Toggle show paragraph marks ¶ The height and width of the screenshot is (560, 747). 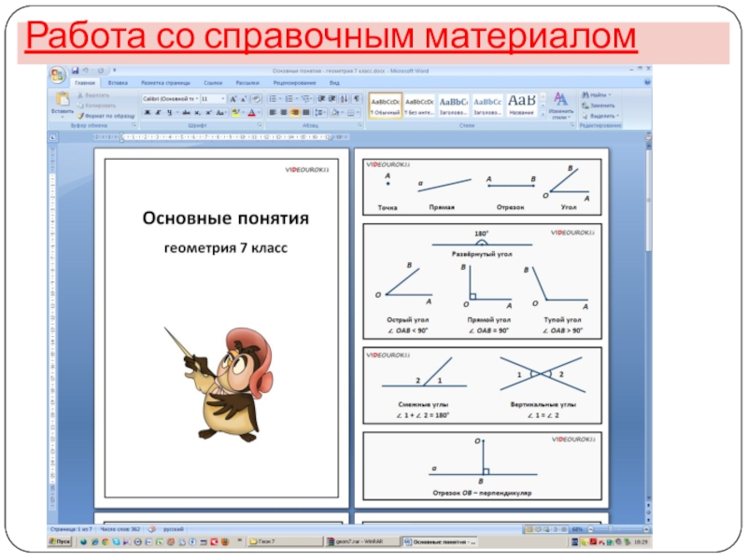click(357, 99)
